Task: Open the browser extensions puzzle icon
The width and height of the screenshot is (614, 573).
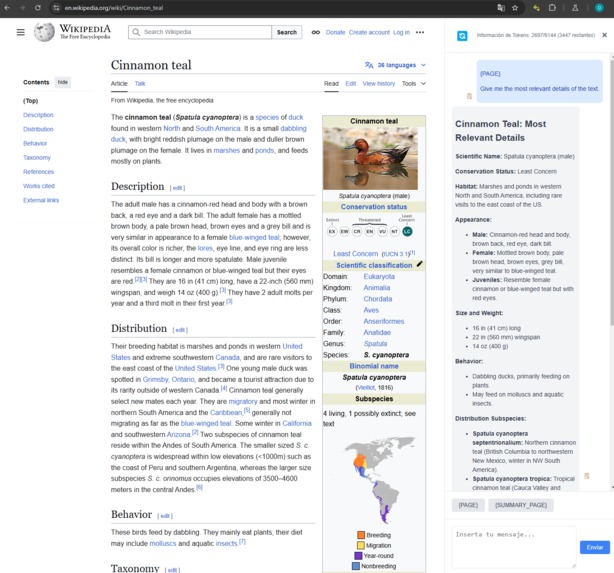Action: 552,8
